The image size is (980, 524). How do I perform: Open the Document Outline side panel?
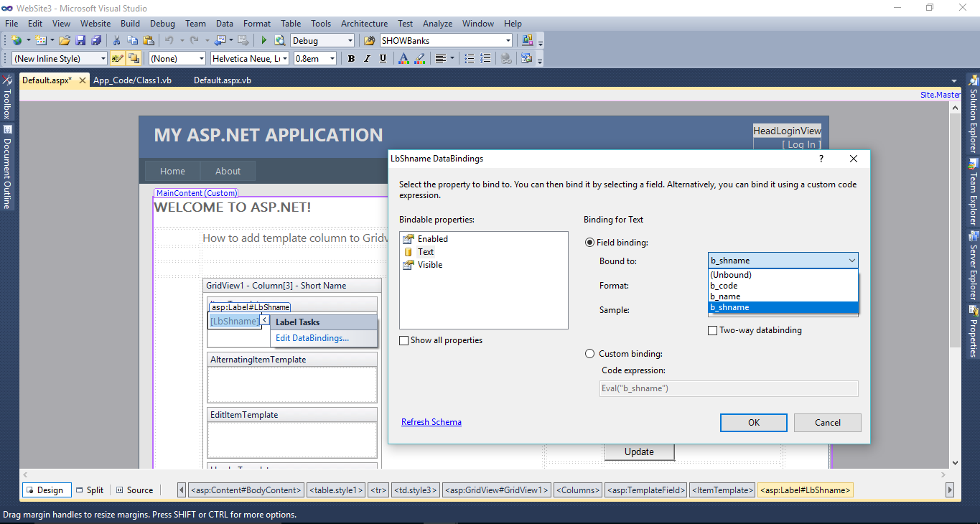[x=7, y=167]
